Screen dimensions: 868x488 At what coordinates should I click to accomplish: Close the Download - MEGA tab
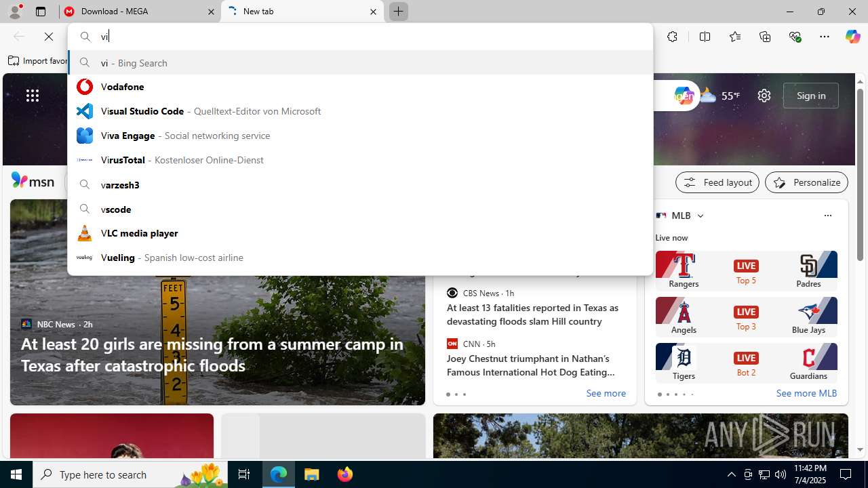point(211,12)
